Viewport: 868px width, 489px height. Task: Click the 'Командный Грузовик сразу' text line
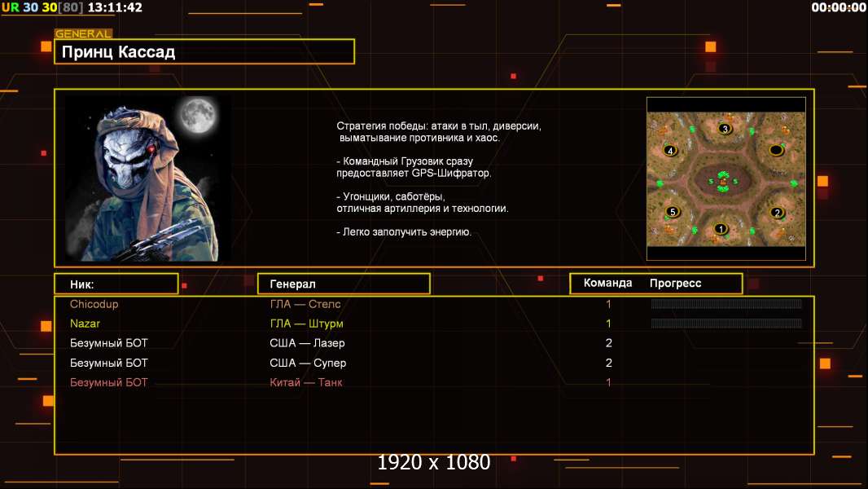(405, 161)
